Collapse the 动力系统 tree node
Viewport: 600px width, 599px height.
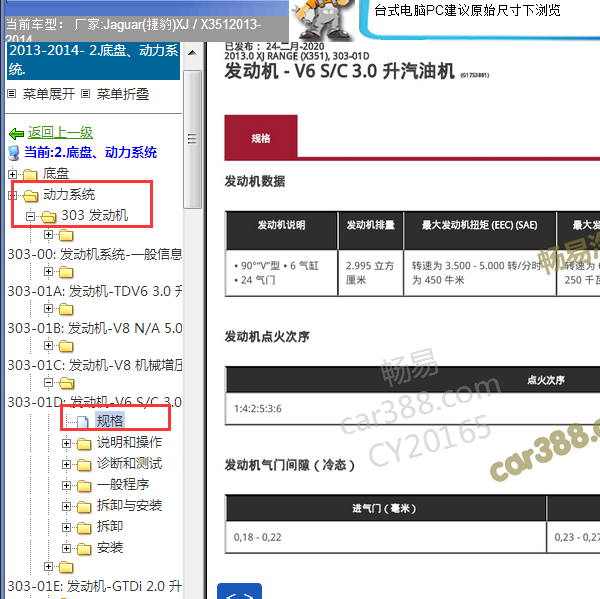pos(12,196)
